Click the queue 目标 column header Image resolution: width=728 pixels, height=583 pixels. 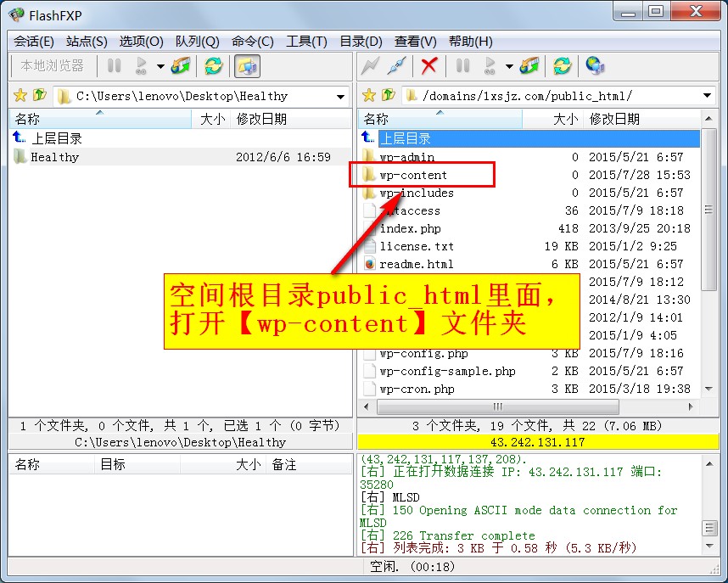pos(137,464)
